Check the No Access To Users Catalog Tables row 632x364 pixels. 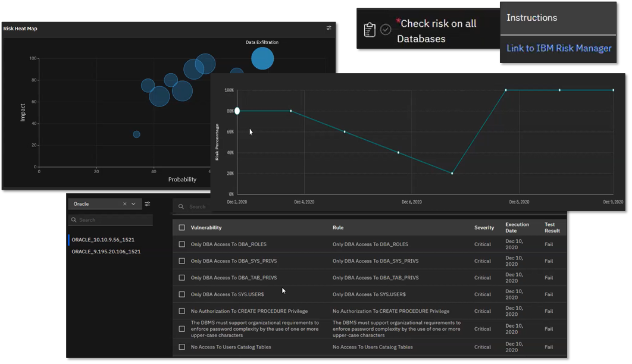point(182,347)
